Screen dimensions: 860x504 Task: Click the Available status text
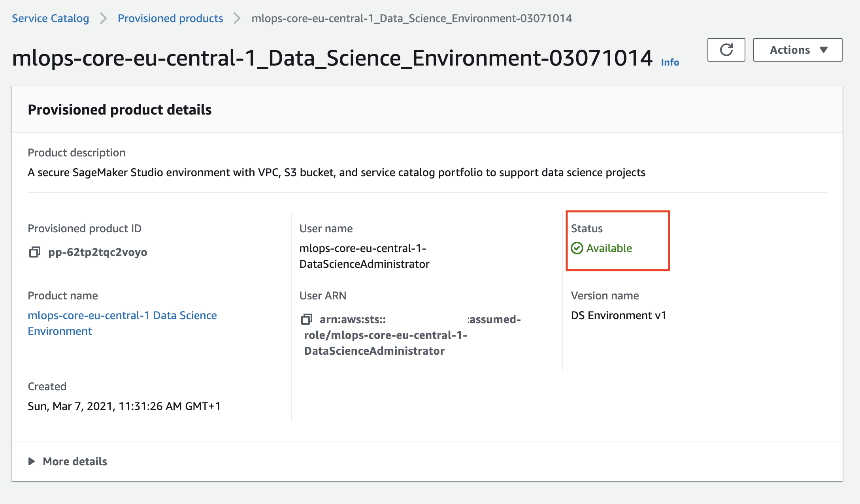609,248
